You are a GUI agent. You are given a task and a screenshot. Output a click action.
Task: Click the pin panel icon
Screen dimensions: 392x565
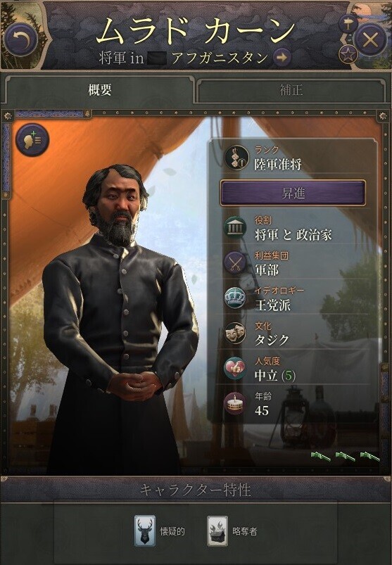coord(348,24)
